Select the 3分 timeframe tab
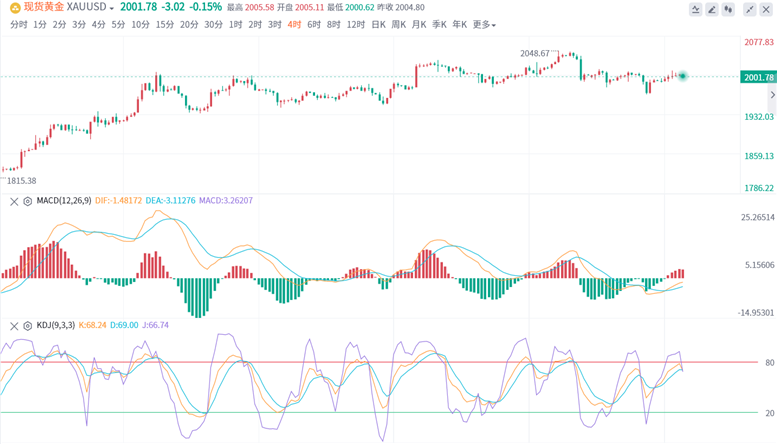The image size is (777, 444). point(79,24)
